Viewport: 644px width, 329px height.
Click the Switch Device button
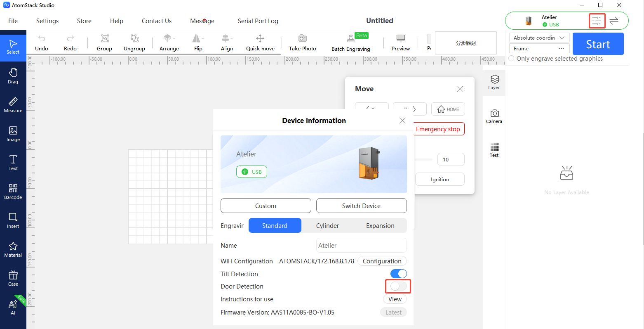tap(362, 206)
